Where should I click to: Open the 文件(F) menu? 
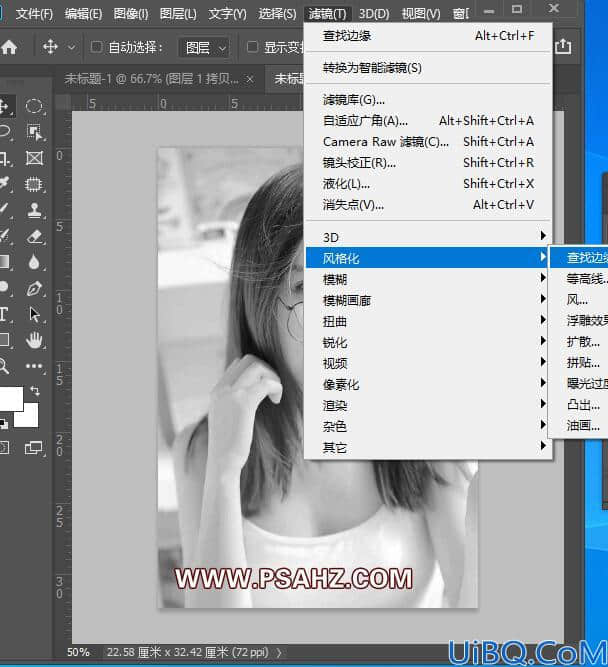tap(34, 14)
